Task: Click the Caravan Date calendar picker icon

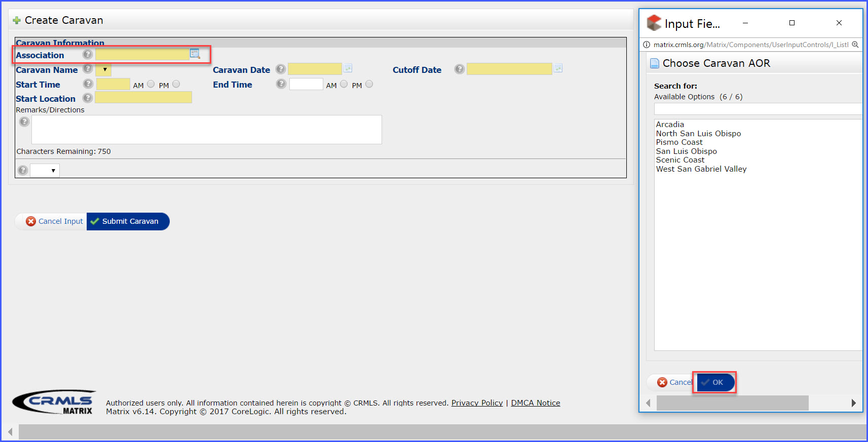Action: [348, 68]
